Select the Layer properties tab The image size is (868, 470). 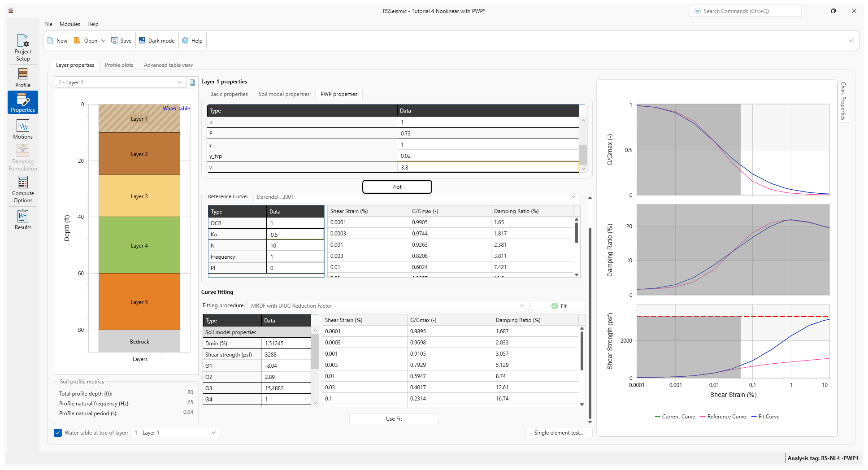tap(75, 65)
